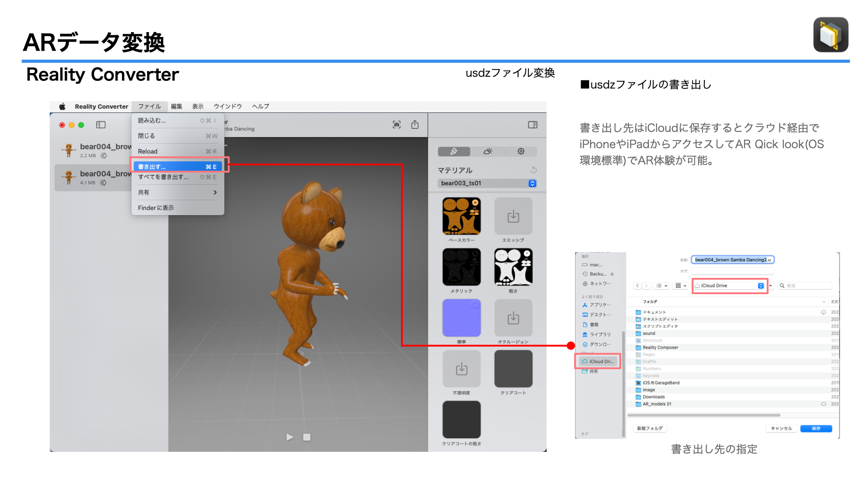
Task: Open the 編集 menu
Action: tap(176, 106)
